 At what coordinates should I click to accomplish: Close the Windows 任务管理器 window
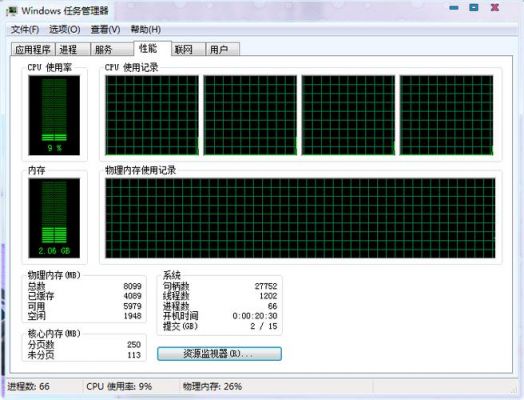tap(495, 7)
